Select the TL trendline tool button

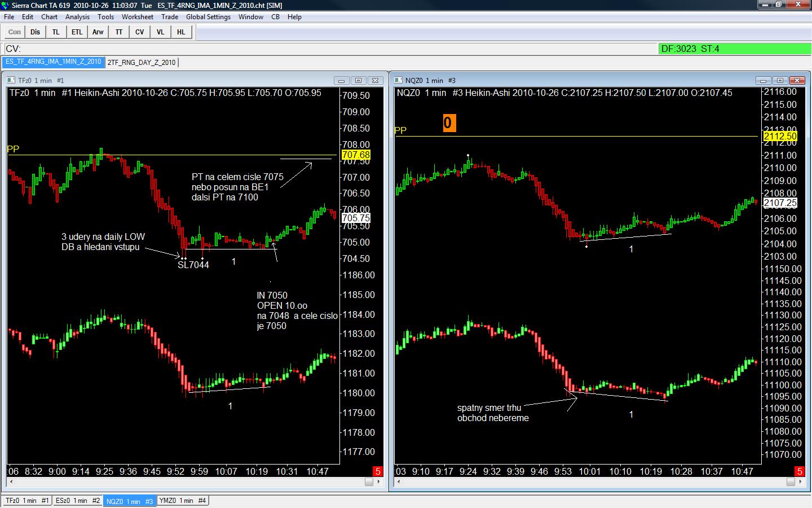[56, 32]
